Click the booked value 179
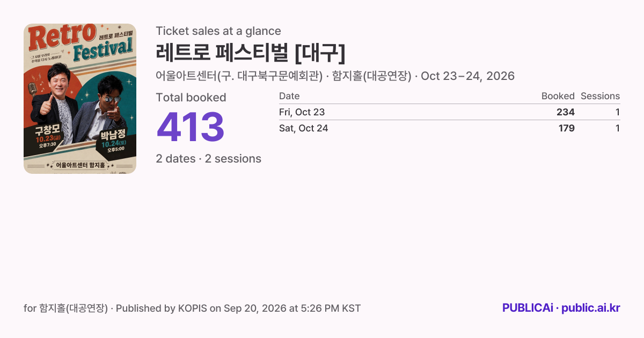The height and width of the screenshot is (338, 644). 566,128
